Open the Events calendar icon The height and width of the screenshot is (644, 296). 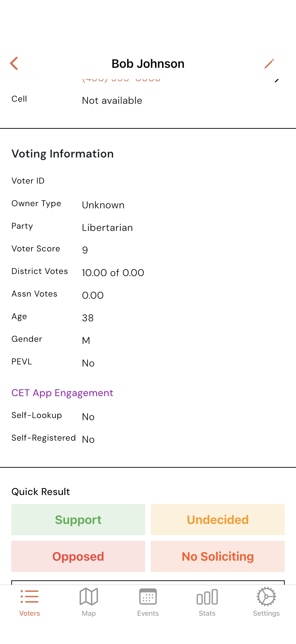[148, 597]
